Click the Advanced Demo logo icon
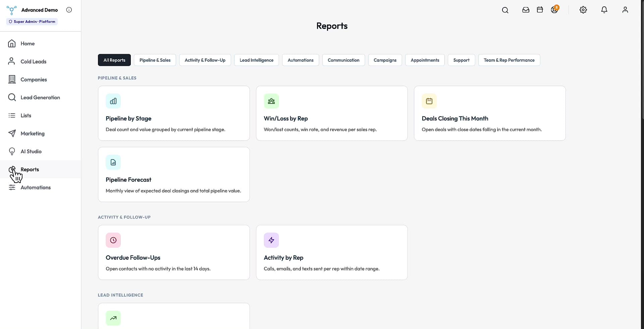Screen dimensions: 644x329 tap(12, 10)
